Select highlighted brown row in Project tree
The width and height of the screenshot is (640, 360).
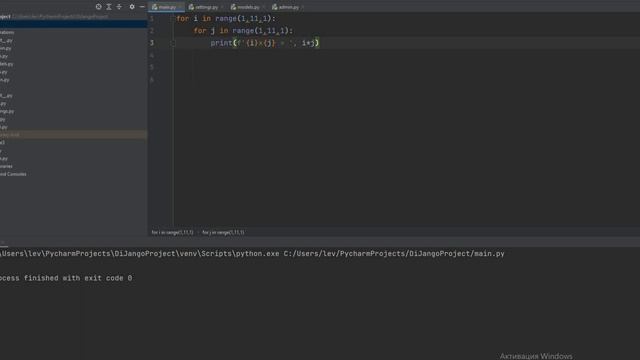(x=73, y=134)
